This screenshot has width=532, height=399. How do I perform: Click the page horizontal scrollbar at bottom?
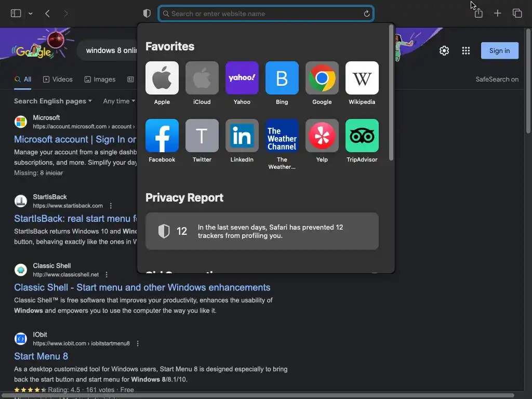[258, 395]
